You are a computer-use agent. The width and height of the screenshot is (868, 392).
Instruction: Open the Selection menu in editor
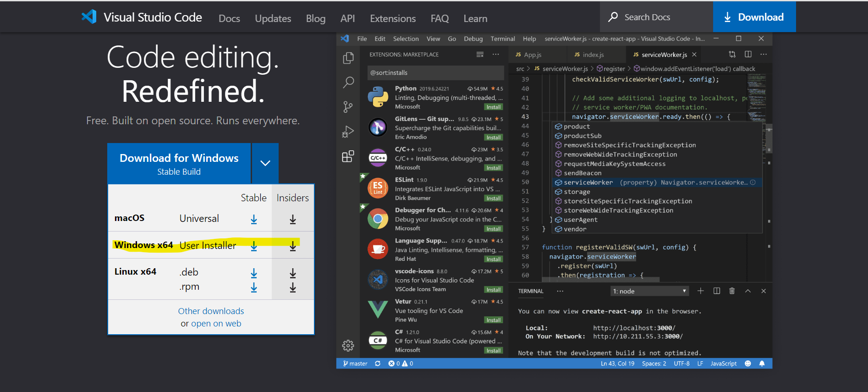click(x=406, y=39)
